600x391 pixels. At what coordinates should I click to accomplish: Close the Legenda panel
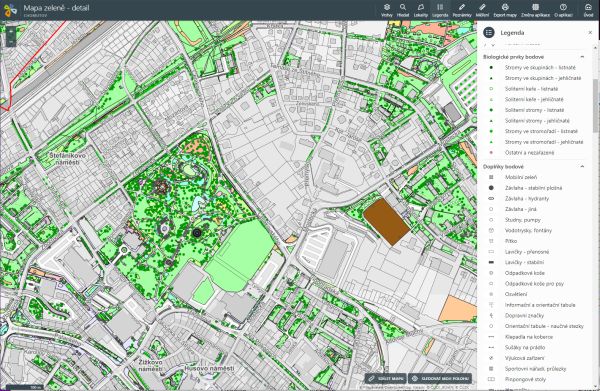pos(590,33)
